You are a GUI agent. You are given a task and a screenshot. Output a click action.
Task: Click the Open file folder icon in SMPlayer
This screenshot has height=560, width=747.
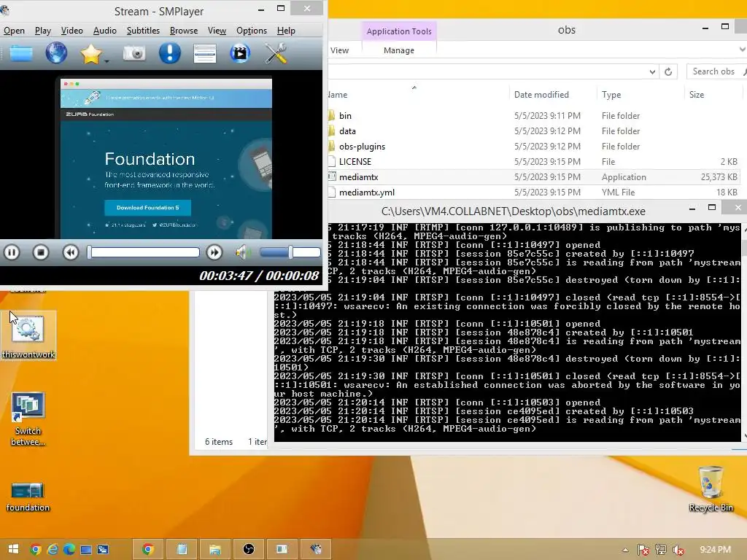click(x=21, y=53)
